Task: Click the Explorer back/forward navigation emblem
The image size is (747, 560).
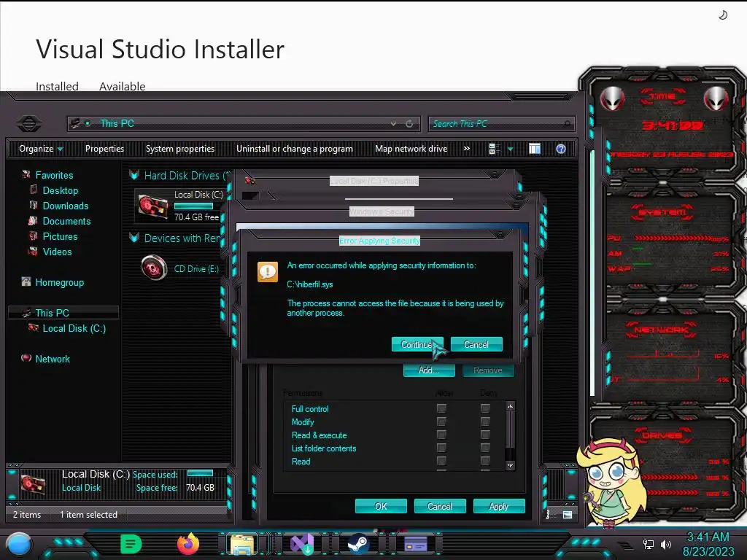Action: click(29, 124)
